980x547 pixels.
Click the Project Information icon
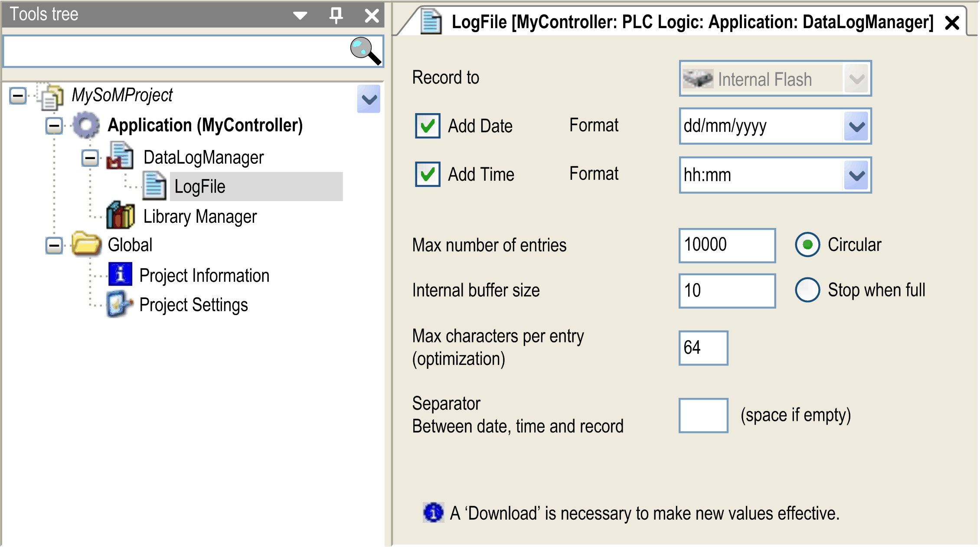tap(120, 275)
